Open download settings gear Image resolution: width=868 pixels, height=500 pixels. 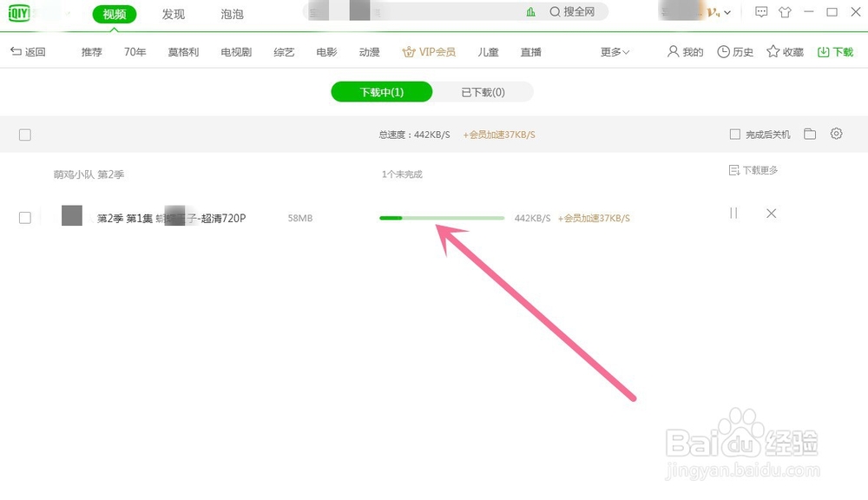tap(836, 133)
